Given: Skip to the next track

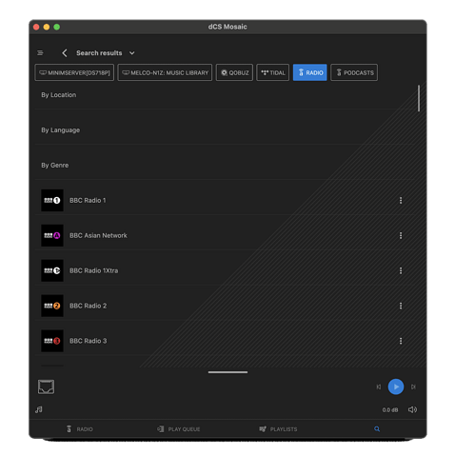Looking at the screenshot, I should (413, 387).
